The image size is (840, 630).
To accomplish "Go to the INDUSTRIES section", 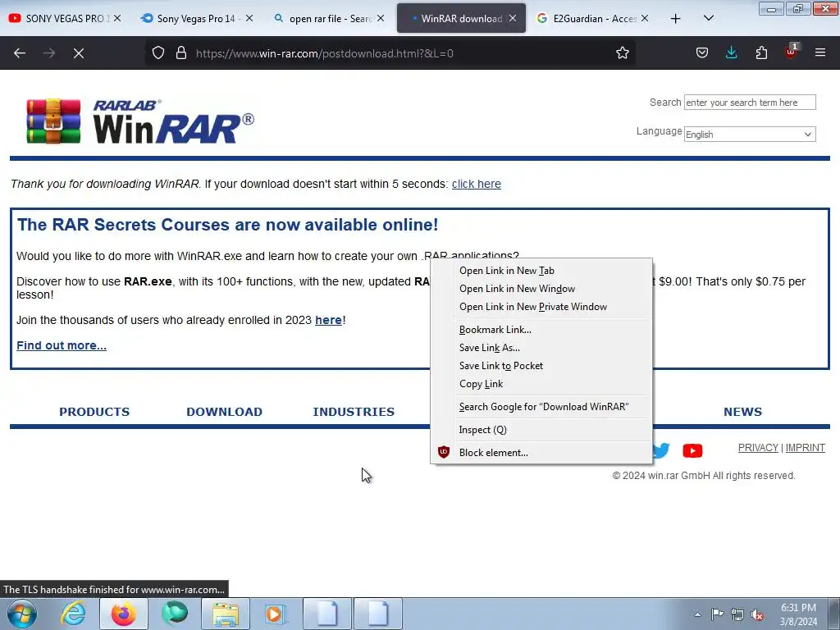I will tap(354, 412).
